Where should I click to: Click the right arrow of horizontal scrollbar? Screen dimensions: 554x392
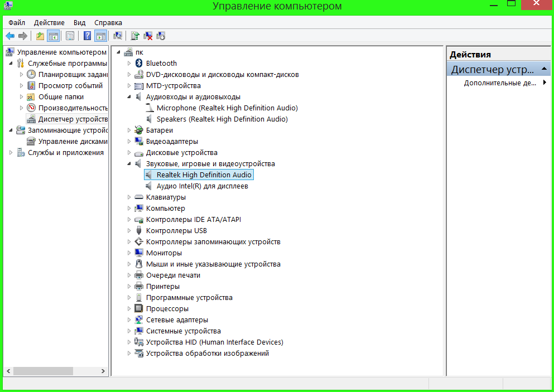103,371
